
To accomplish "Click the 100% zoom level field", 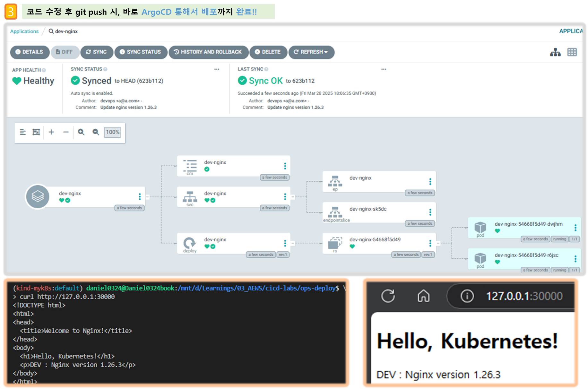I will tap(112, 132).
